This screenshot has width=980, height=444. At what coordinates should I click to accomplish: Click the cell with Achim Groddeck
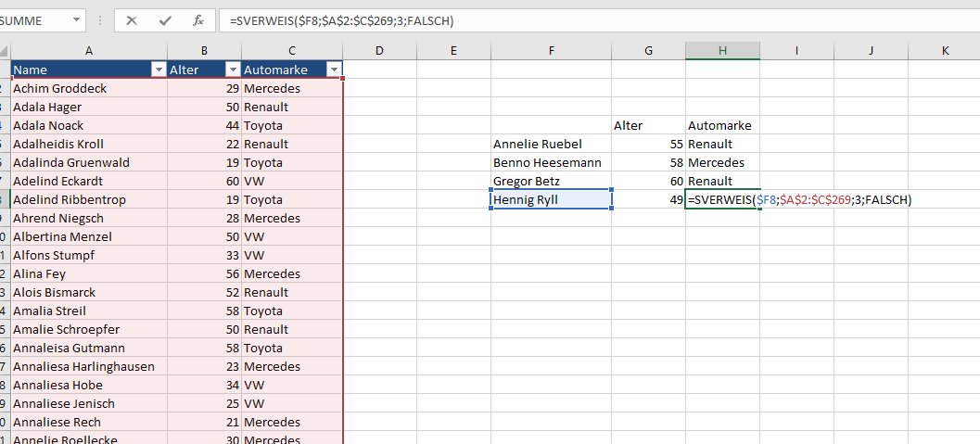point(89,88)
